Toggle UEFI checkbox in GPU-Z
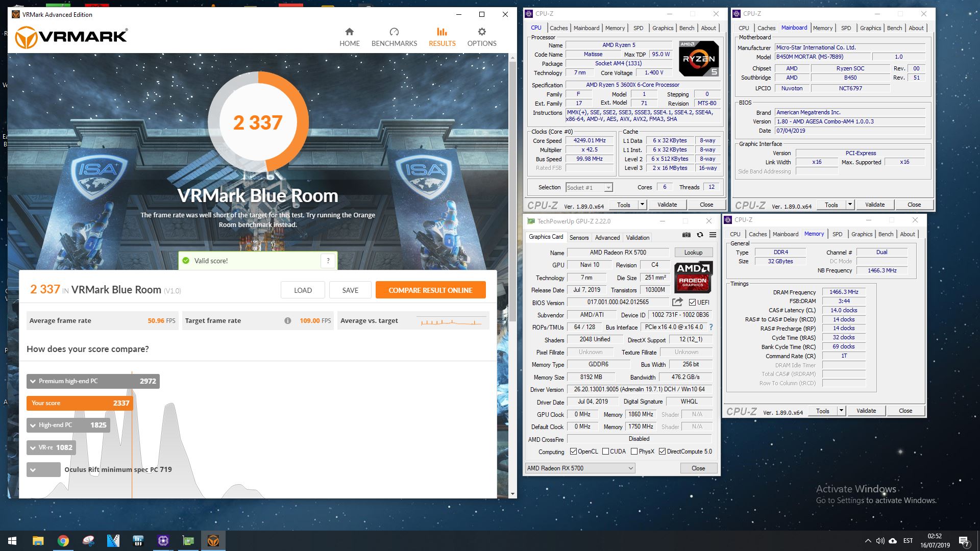The width and height of the screenshot is (980, 551). pyautogui.click(x=692, y=302)
